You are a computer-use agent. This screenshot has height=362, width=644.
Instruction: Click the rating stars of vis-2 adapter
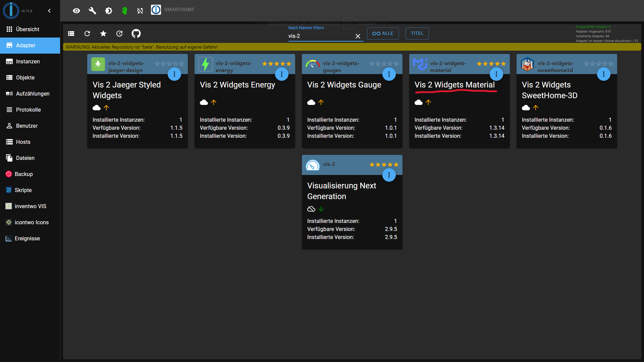pos(384,165)
